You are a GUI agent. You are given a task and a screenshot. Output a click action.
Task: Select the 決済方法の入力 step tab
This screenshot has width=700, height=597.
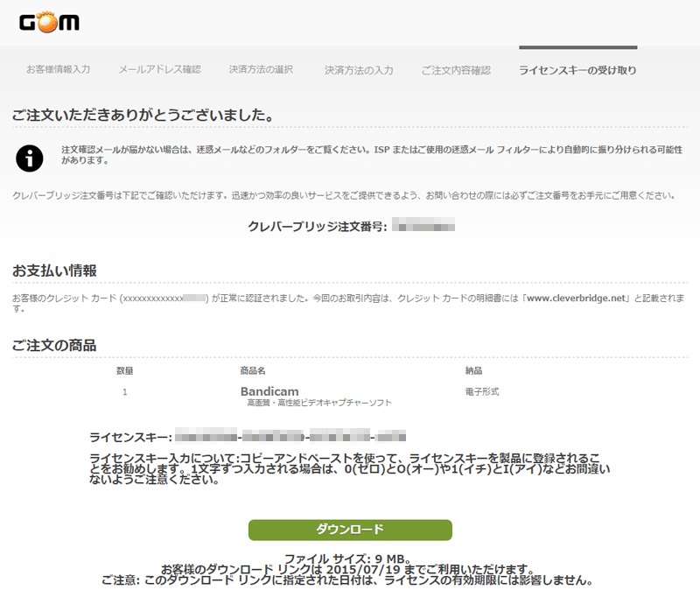tap(359, 70)
